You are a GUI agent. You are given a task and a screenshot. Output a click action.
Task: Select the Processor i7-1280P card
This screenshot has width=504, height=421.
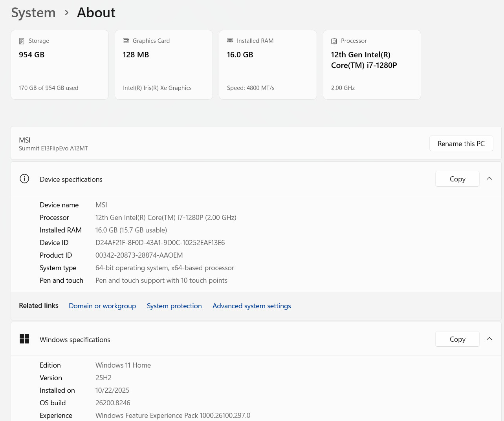point(372,65)
